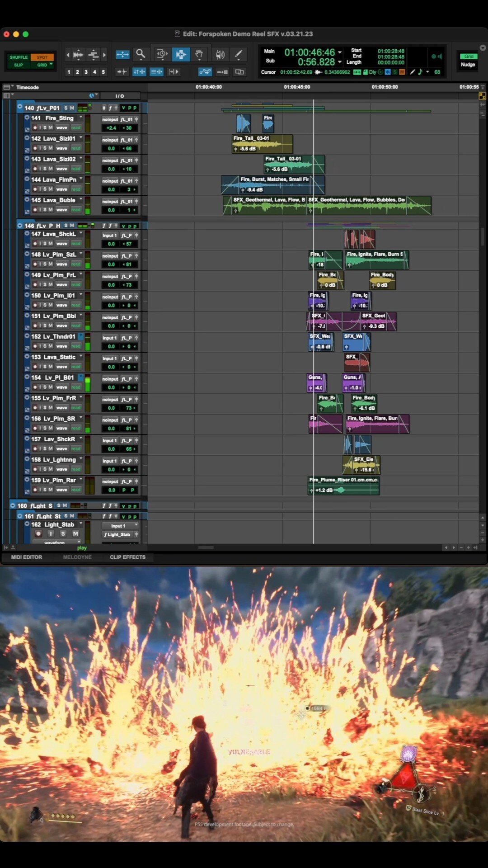
Task: Toggle Link Timeline and Edit Selection
Action: click(x=139, y=71)
